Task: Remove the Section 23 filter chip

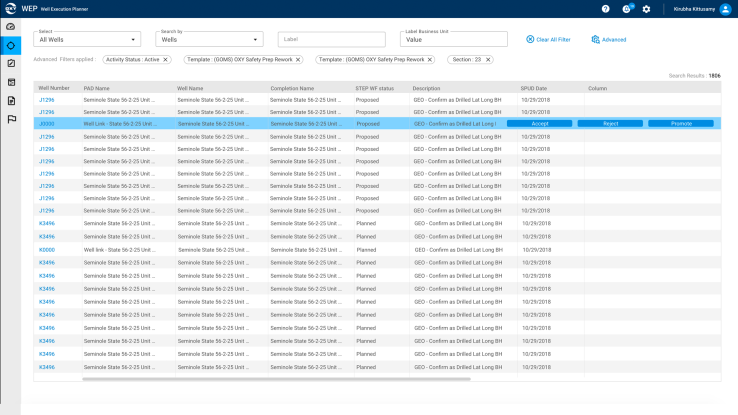Action: (x=488, y=60)
